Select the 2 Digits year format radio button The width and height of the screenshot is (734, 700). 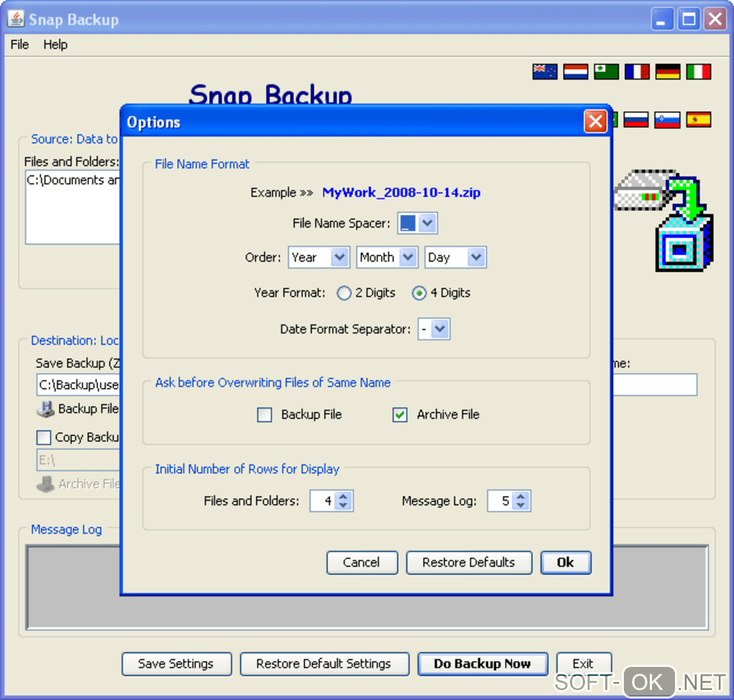coord(343,294)
